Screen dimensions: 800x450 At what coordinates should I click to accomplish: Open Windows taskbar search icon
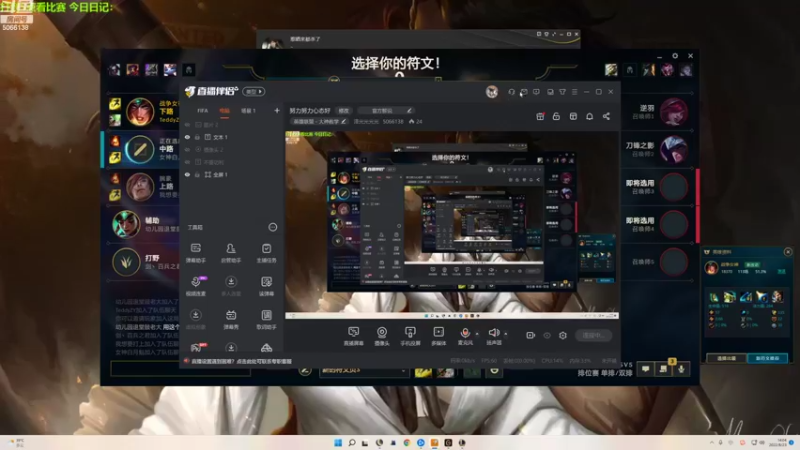click(x=352, y=443)
